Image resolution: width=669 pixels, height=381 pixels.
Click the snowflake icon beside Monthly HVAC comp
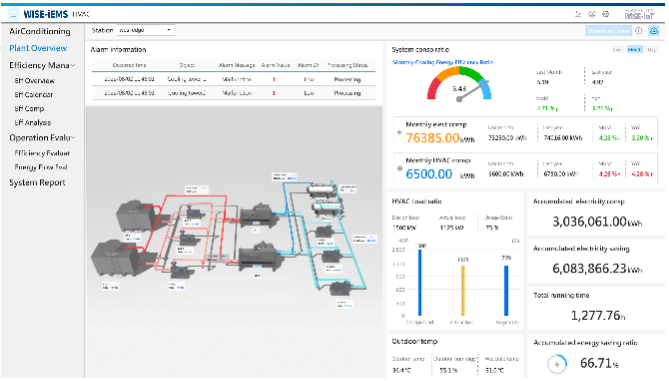[400, 169]
